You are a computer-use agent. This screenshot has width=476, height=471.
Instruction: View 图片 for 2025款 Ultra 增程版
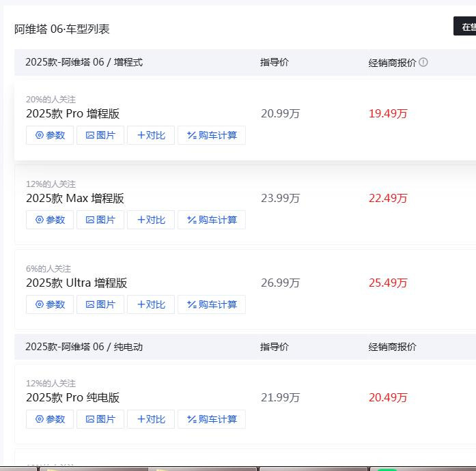[x=100, y=304]
